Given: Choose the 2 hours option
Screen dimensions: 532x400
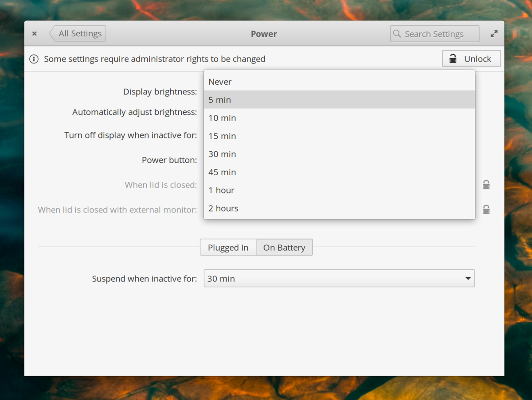Looking at the screenshot, I should click(339, 208).
